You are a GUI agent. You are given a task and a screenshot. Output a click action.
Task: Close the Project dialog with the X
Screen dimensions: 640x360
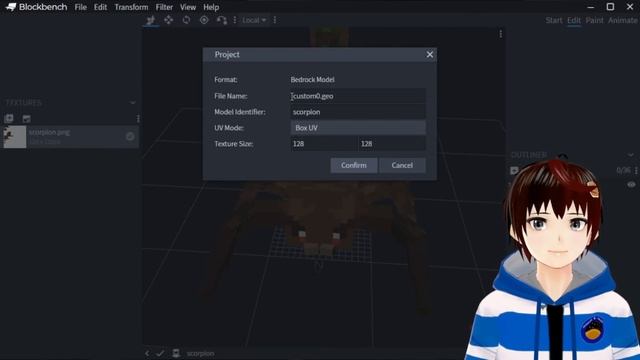(430, 55)
